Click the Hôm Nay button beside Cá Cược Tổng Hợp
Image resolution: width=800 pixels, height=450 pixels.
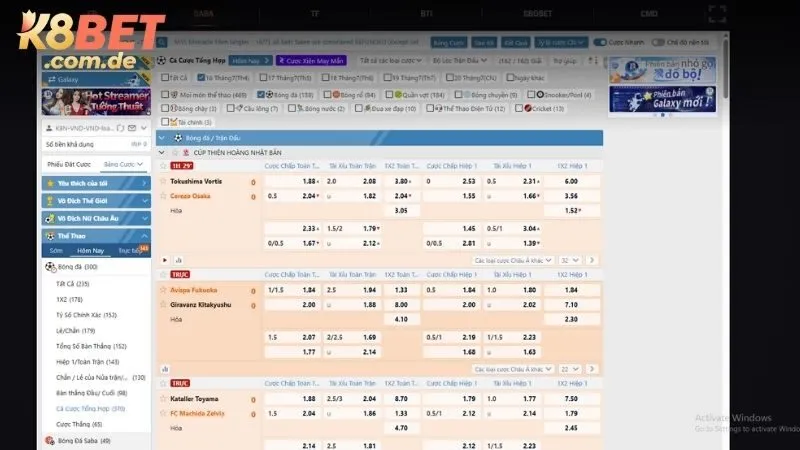[x=251, y=61]
